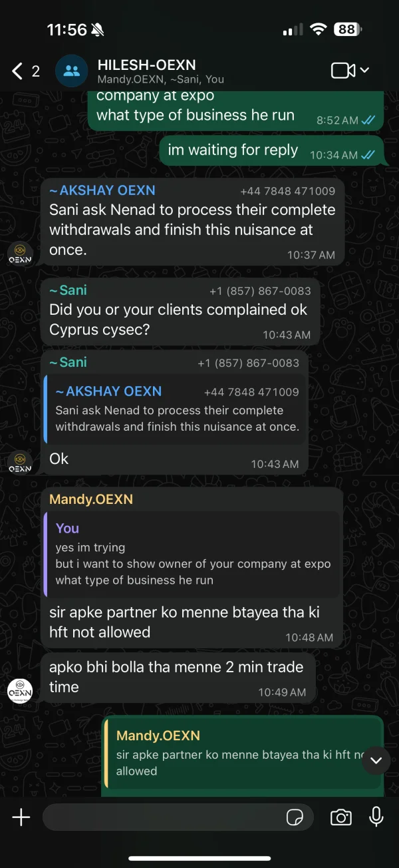The image size is (399, 868).
Task: Tap the message text input field
Action: click(163, 817)
